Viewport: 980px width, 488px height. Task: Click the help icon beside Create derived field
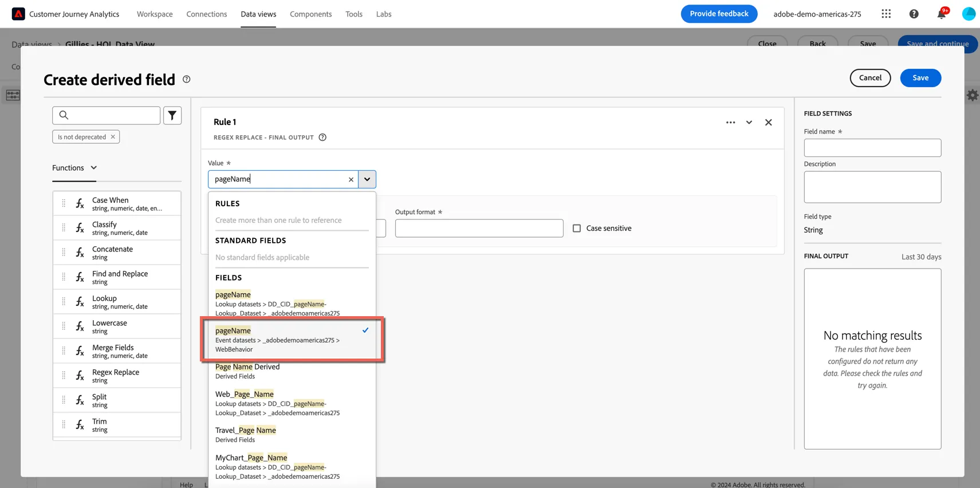point(186,79)
